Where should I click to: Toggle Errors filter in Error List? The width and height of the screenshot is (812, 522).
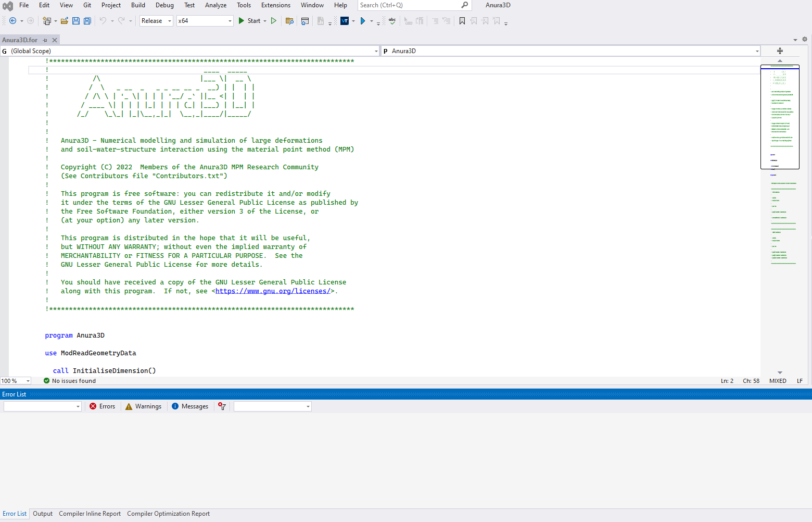(x=103, y=406)
